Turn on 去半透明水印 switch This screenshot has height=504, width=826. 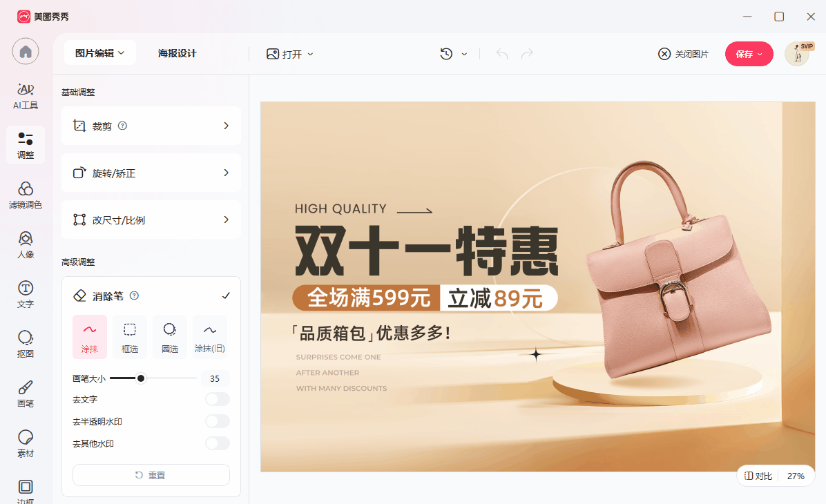pyautogui.click(x=217, y=421)
